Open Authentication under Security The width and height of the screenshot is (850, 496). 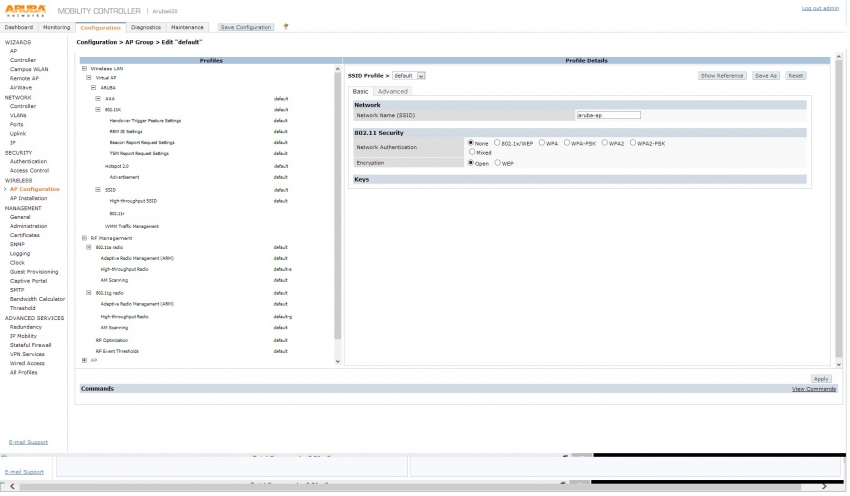(x=28, y=162)
